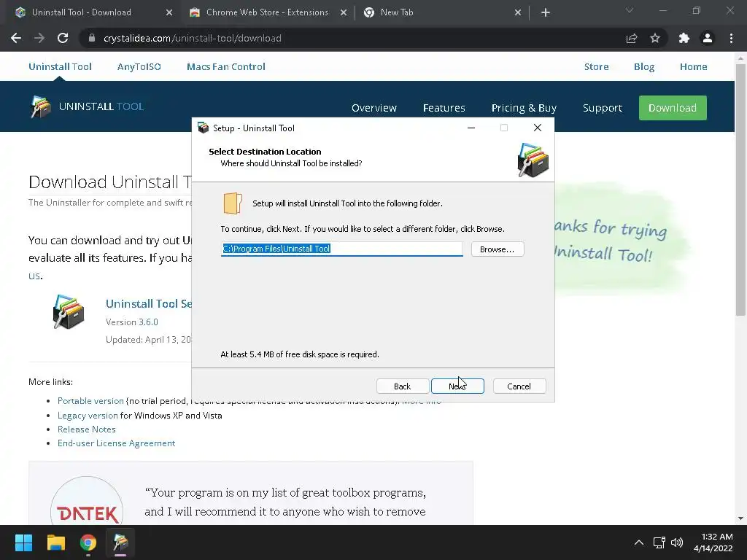The image size is (747, 560).
Task: Go to the Home link
Action: 693,66
